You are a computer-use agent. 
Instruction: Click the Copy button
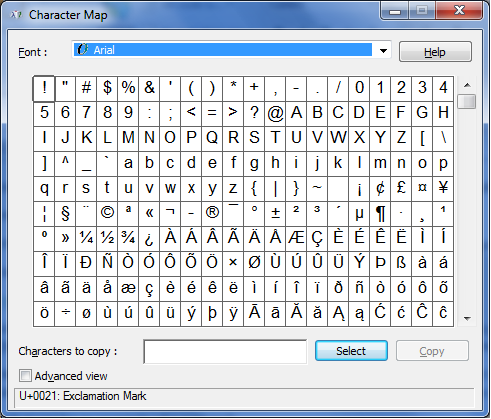pos(432,351)
